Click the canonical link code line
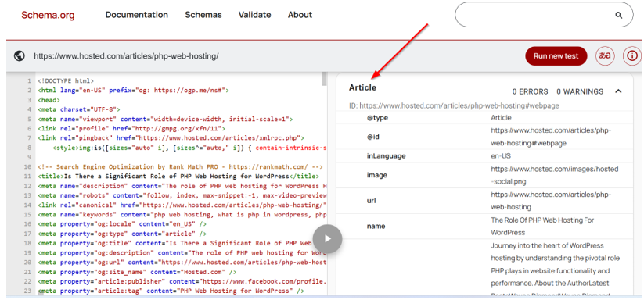644x300 pixels. [x=182, y=205]
